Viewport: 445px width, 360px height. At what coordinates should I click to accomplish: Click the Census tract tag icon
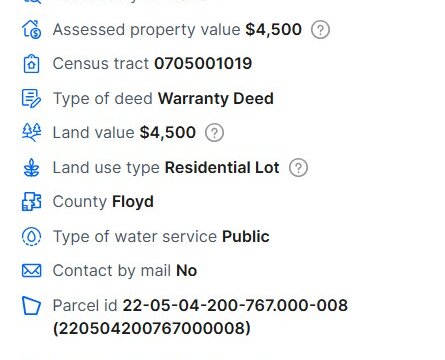(x=32, y=64)
